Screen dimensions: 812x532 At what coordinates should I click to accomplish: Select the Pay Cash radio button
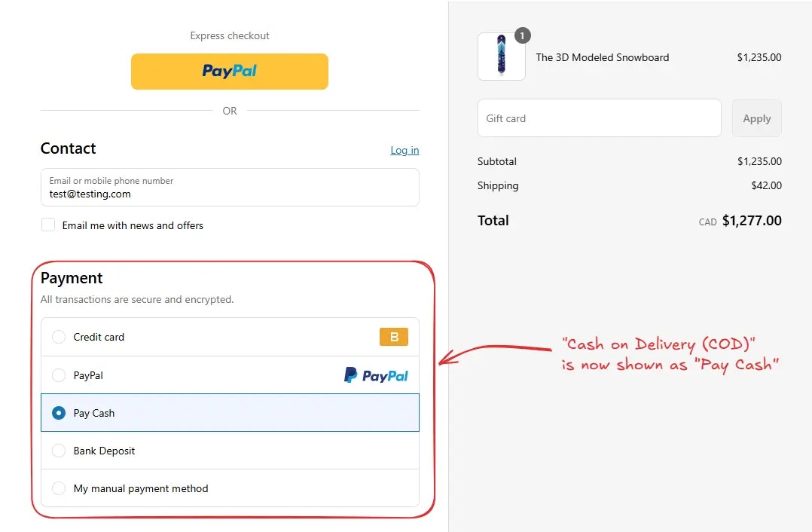coord(59,413)
